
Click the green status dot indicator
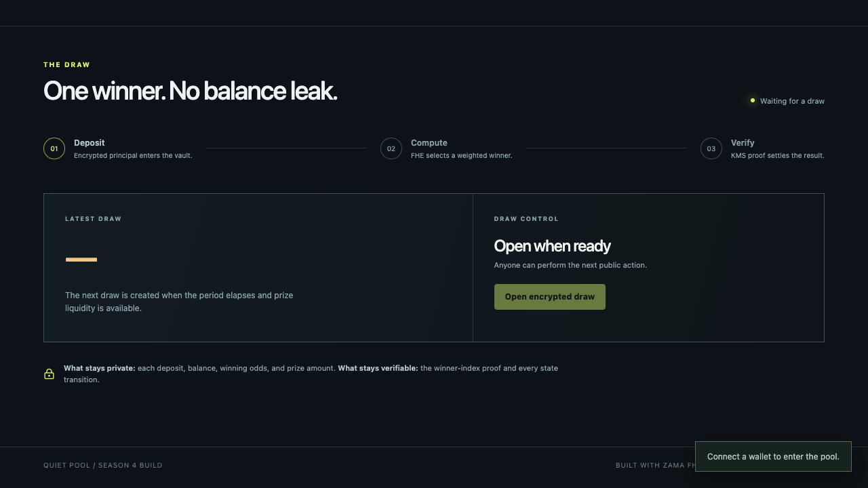[x=753, y=101]
